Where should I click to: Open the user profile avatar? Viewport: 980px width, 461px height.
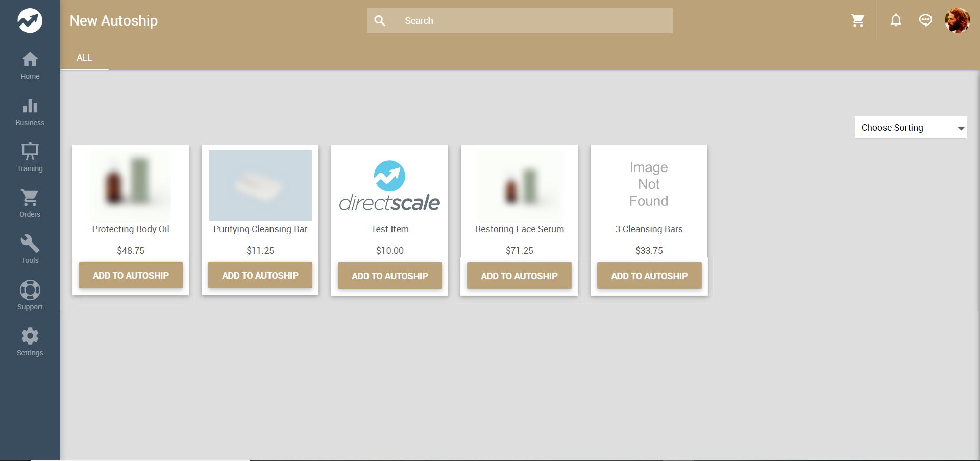(x=957, y=20)
